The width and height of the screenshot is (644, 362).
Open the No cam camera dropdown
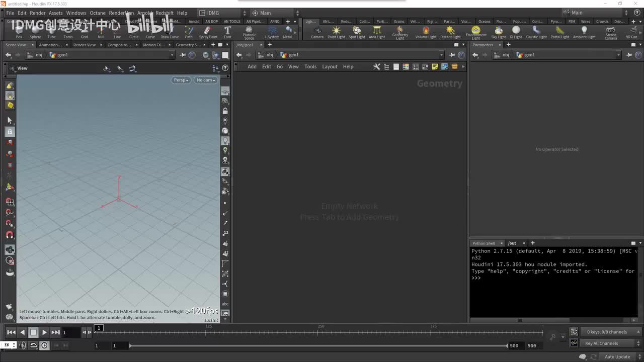pyautogui.click(x=205, y=80)
